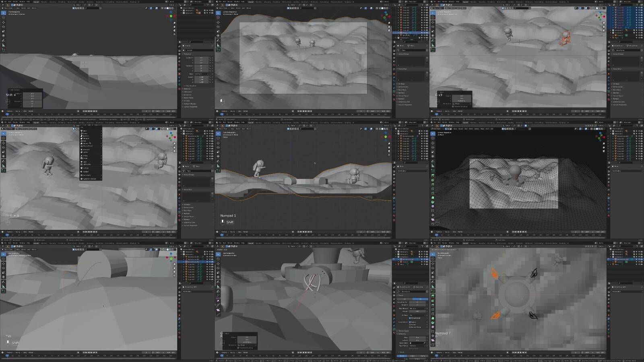Select the Cursor tool in the center viewport toolbar
The height and width of the screenshot is (362, 644).
[218, 138]
